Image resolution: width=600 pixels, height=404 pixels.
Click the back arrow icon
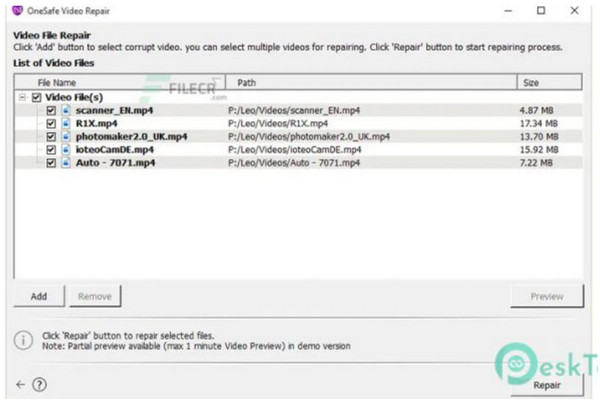coord(21,384)
